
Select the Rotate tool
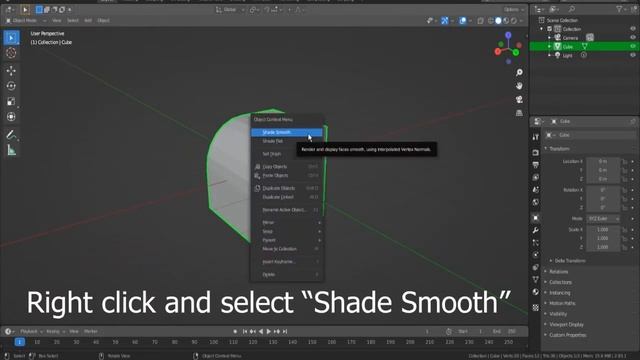click(x=11, y=86)
